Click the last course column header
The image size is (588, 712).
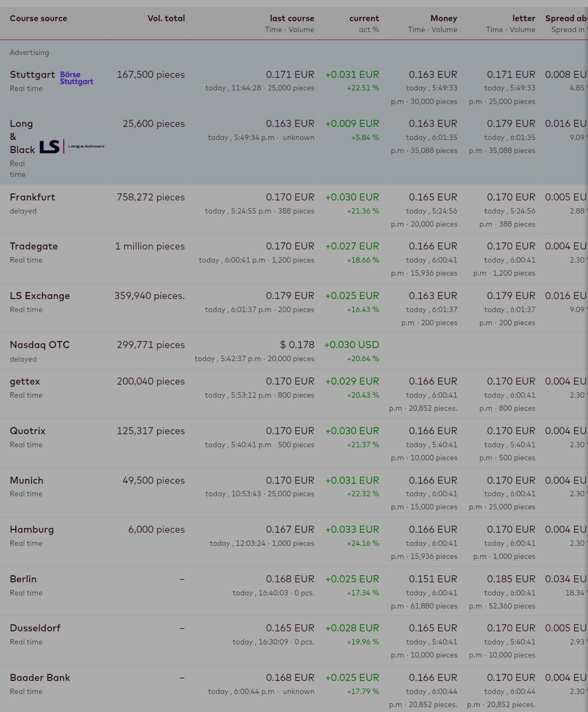[x=292, y=19]
